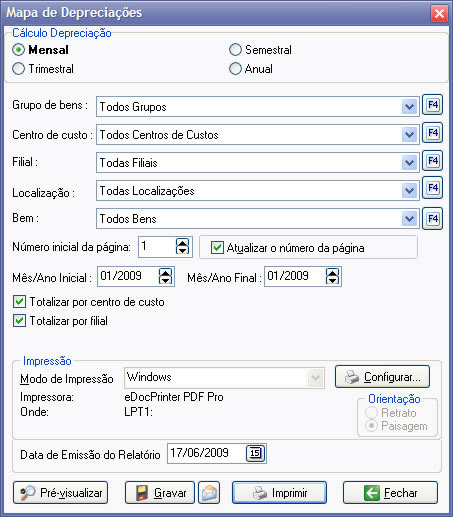Click the Configurar printer button
This screenshot has width=453, height=517.
click(382, 377)
